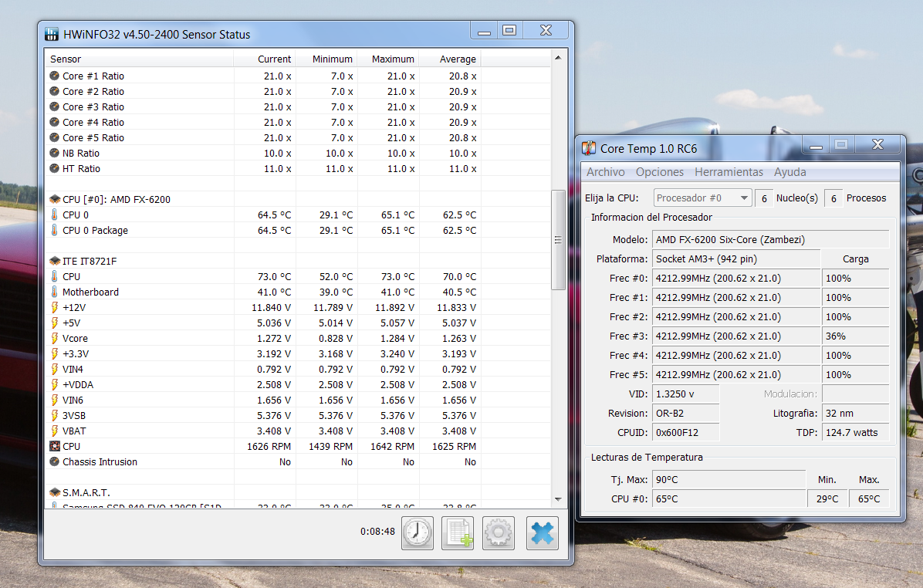
Task: Click the Litografia value 32 nm
Action: [x=855, y=413]
